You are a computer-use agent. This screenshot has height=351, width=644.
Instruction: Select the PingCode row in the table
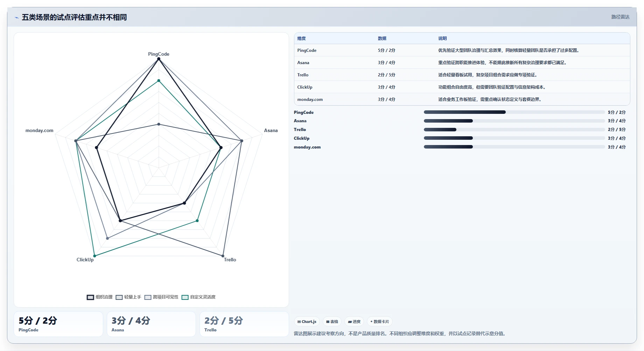[462, 50]
